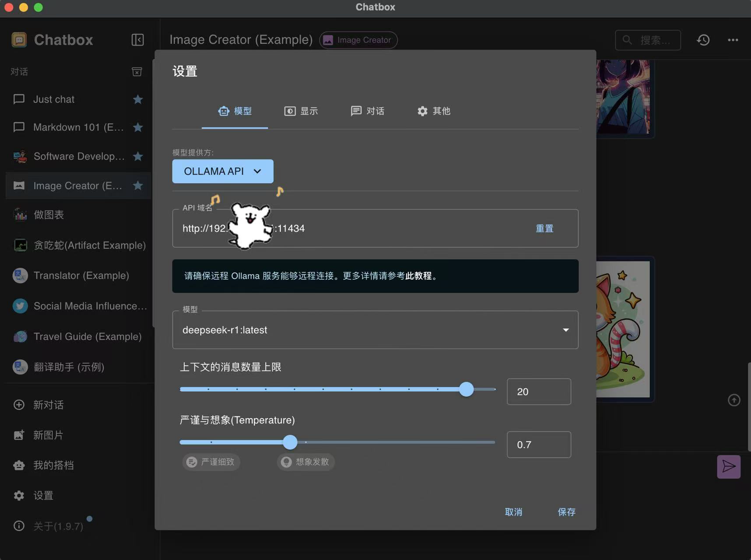Save settings with 保存
Viewport: 751px width, 560px height.
[x=566, y=512]
